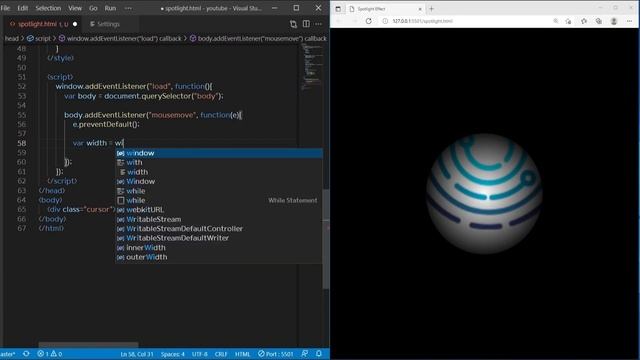Open the browser Favorites list
Viewport: 640px width, 360px height.
584,21
